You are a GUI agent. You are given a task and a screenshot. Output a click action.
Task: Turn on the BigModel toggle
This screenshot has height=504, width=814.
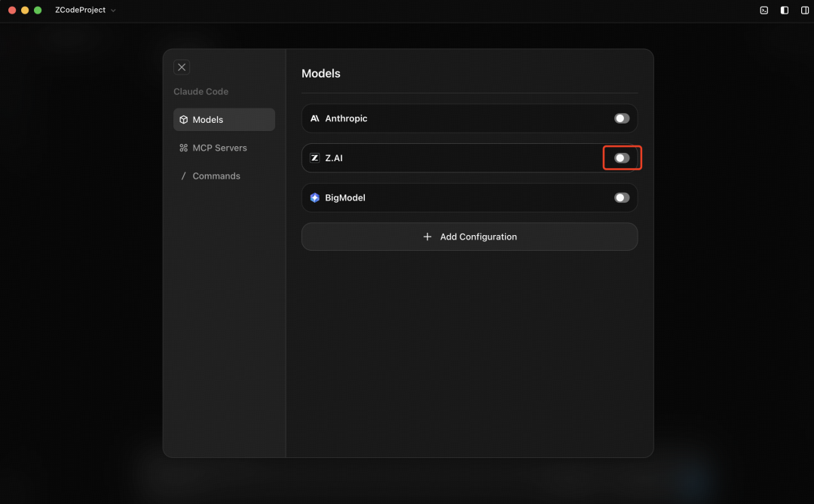[621, 198]
